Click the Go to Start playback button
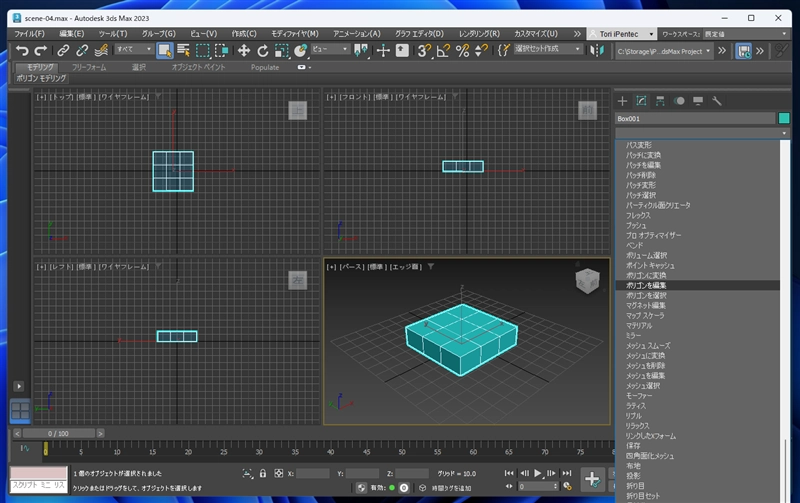The width and height of the screenshot is (800, 503). point(509,473)
